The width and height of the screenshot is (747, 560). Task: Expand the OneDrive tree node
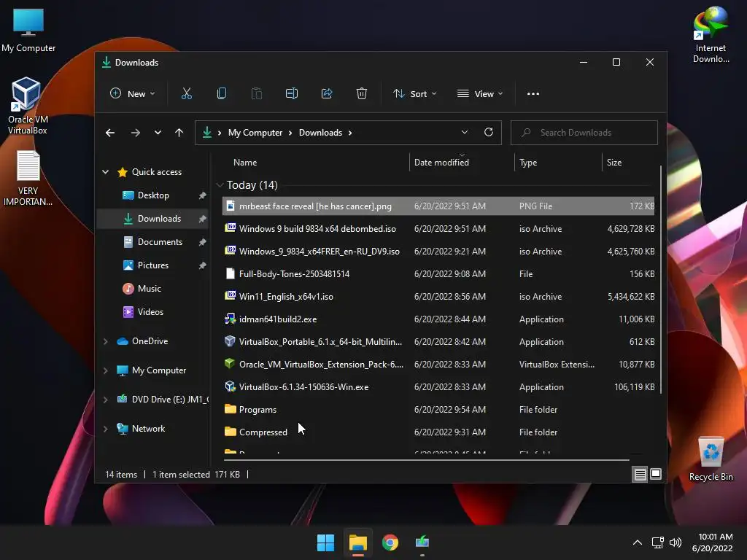point(105,341)
